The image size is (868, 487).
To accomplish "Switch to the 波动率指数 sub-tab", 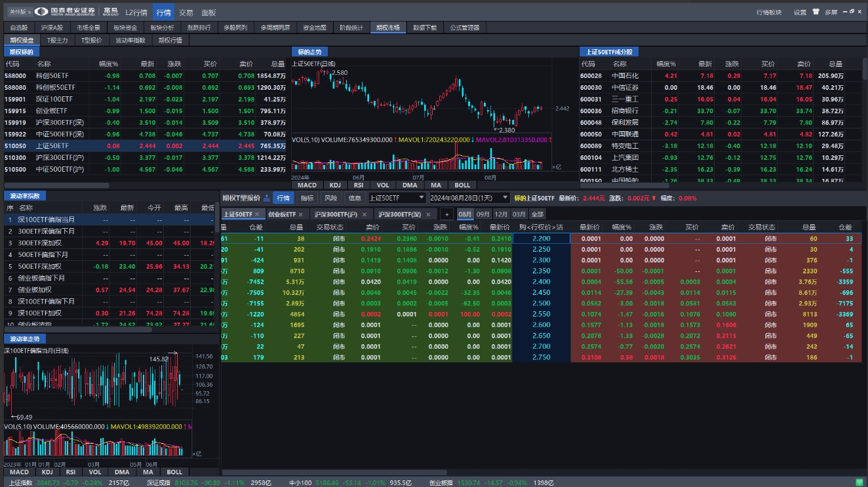I will (130, 40).
